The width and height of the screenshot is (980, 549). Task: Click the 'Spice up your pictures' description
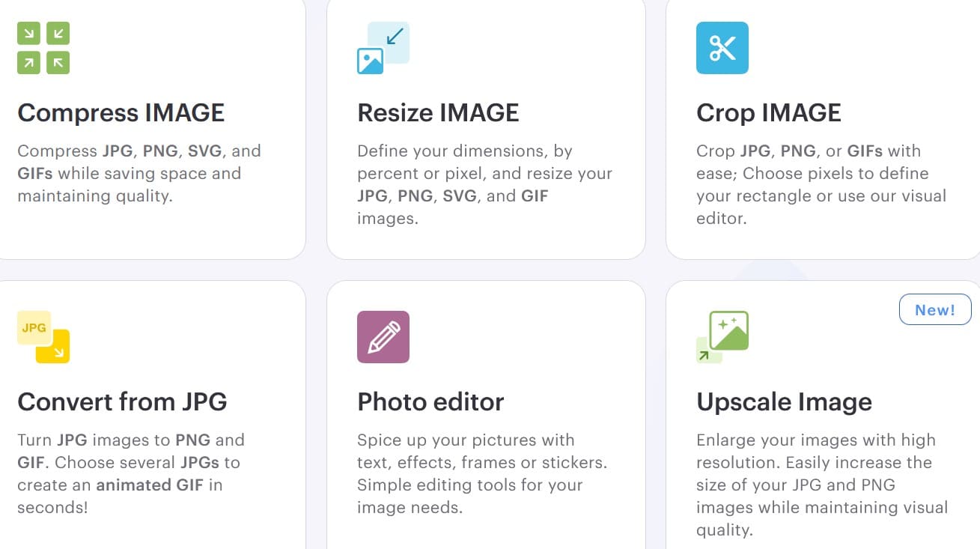point(466,440)
